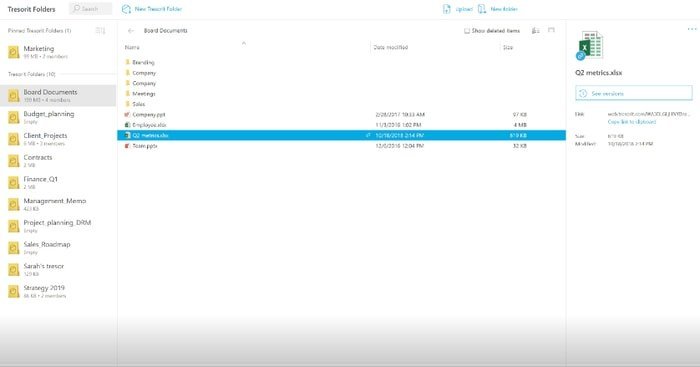Viewport: 700px width, 367px height.
Task: Click the New folder toolbar button
Action: tap(497, 9)
